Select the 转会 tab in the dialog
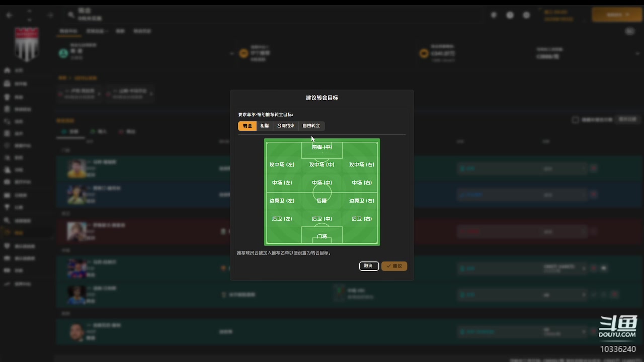The width and height of the screenshot is (644, 362). 247,126
